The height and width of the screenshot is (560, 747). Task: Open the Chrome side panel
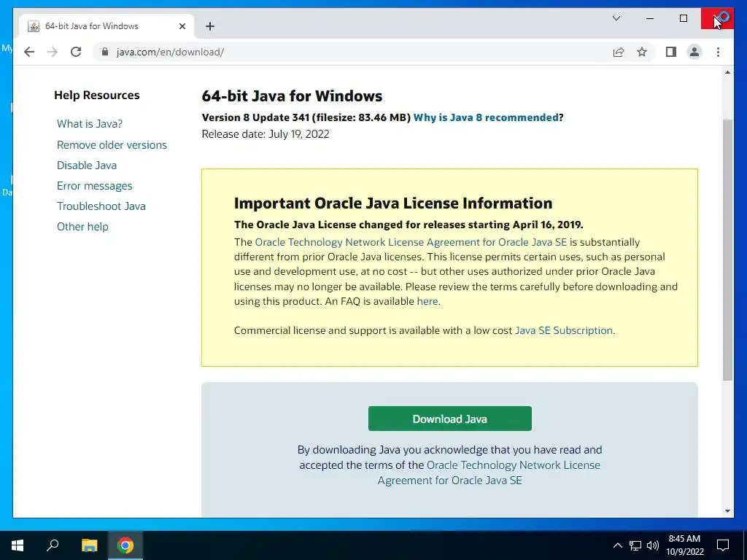click(671, 52)
